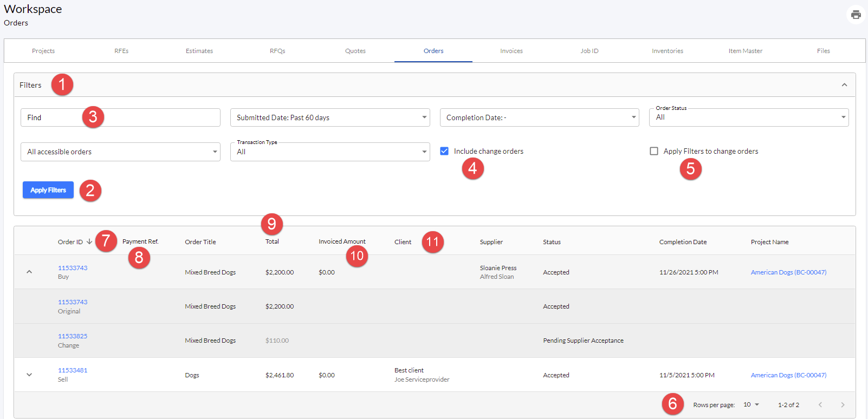Click Project Name column header
Image resolution: width=868 pixels, height=419 pixels.
coord(769,242)
